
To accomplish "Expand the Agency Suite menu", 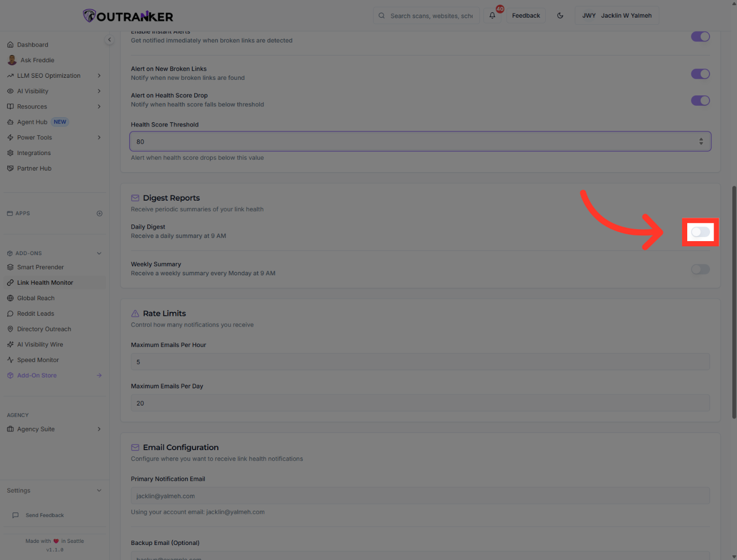I will pos(99,429).
